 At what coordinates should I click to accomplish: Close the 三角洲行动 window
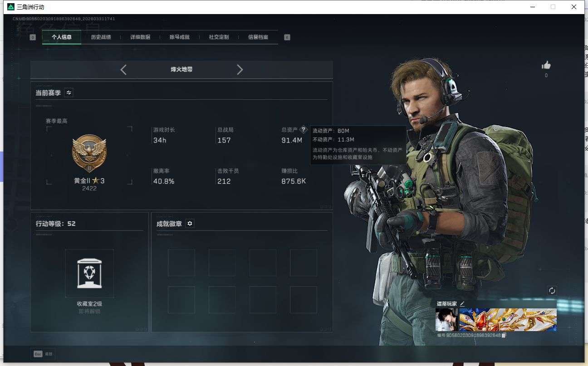pos(574,7)
